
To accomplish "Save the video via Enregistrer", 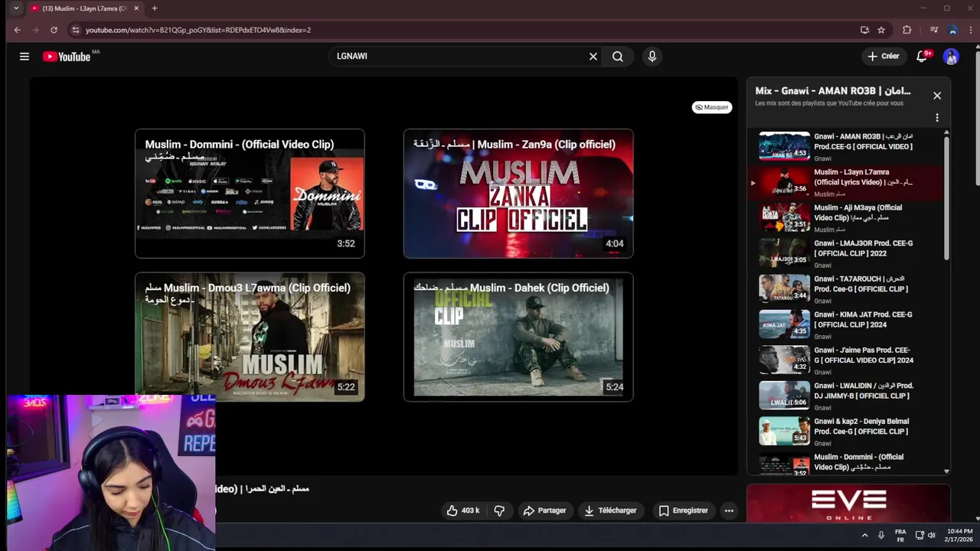I will click(x=683, y=510).
